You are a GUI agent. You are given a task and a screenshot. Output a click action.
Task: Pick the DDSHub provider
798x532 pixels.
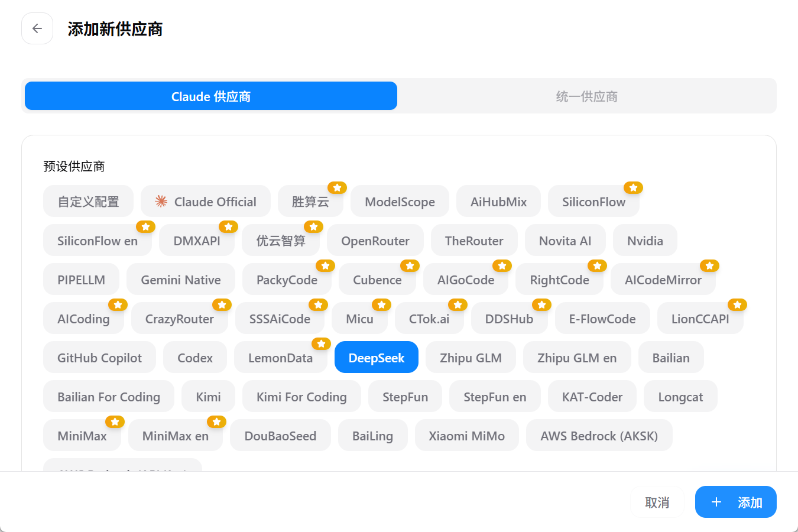509,319
